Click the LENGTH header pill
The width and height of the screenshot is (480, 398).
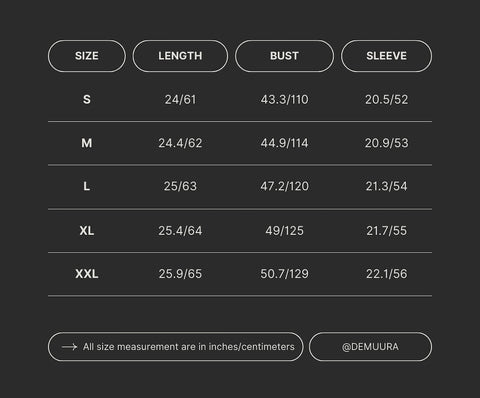tap(180, 56)
